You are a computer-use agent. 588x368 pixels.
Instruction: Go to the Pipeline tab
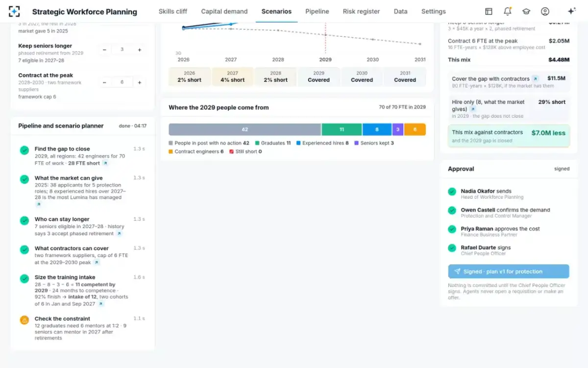(317, 11)
